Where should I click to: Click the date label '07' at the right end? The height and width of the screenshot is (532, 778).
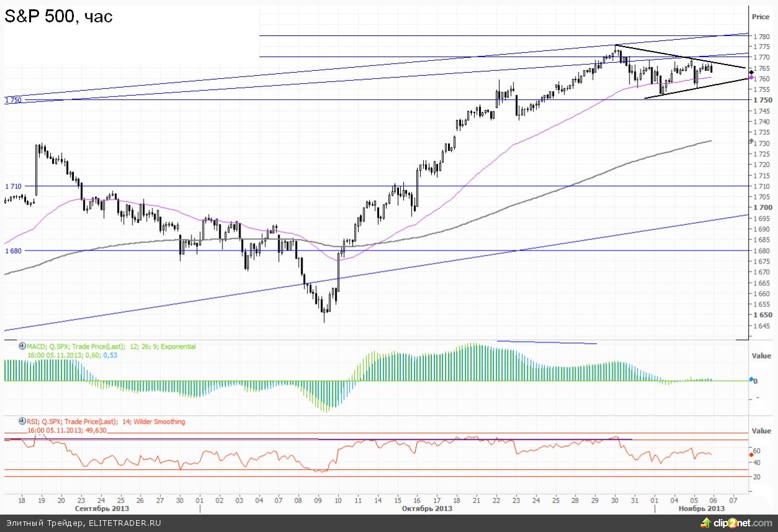tap(735, 499)
